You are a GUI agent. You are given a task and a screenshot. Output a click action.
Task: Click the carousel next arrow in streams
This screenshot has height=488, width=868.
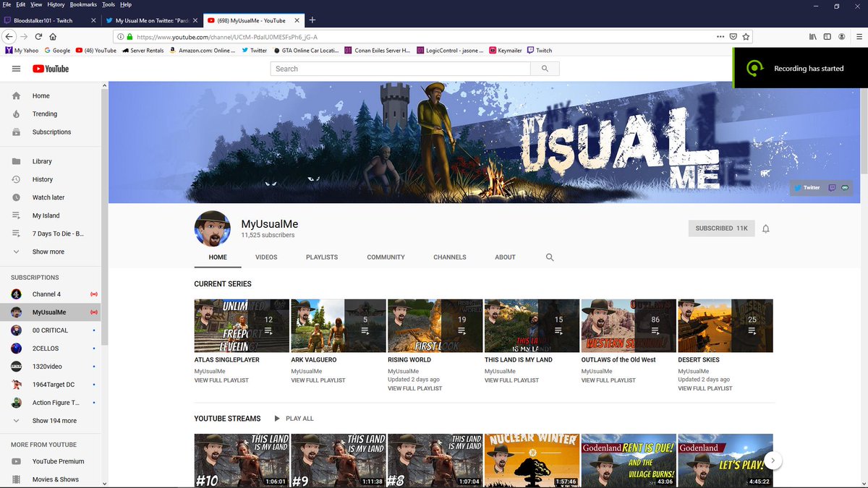point(773,460)
